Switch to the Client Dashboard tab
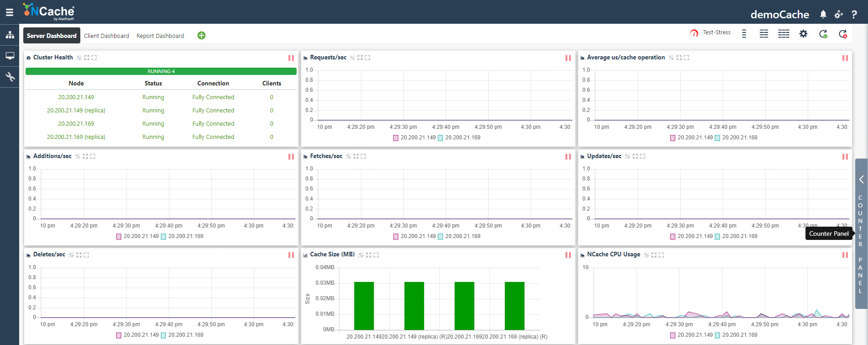The width and height of the screenshot is (868, 345). point(106,36)
